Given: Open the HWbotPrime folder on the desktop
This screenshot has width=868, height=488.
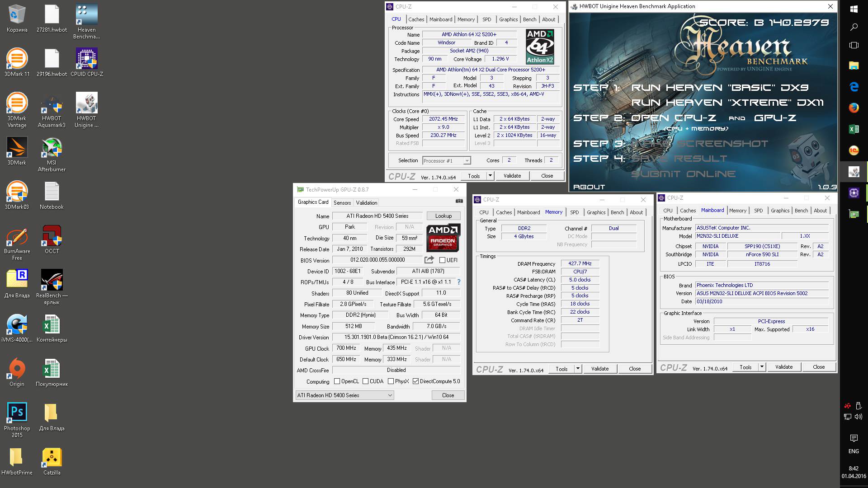Looking at the screenshot, I should pyautogui.click(x=17, y=461).
